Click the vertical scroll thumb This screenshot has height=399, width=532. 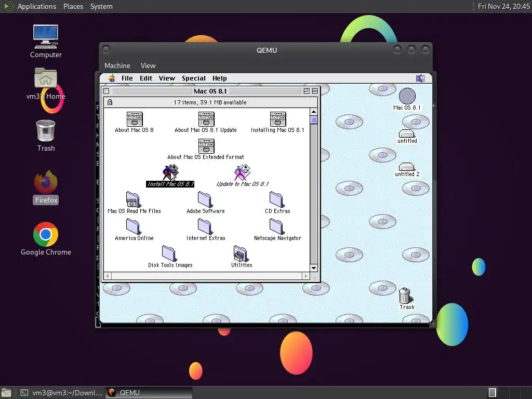314,120
